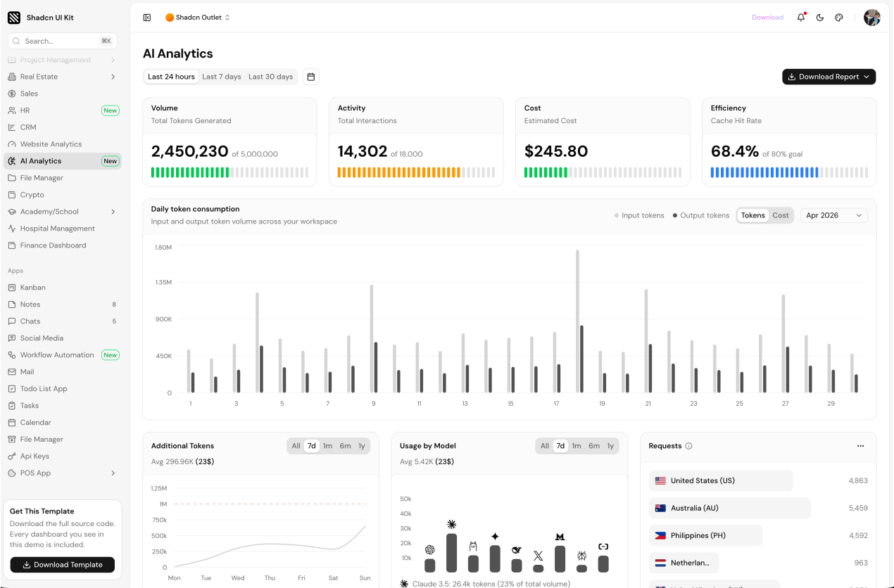Toggle Output tokens legend series
The height and width of the screenshot is (588, 894).
[701, 215]
